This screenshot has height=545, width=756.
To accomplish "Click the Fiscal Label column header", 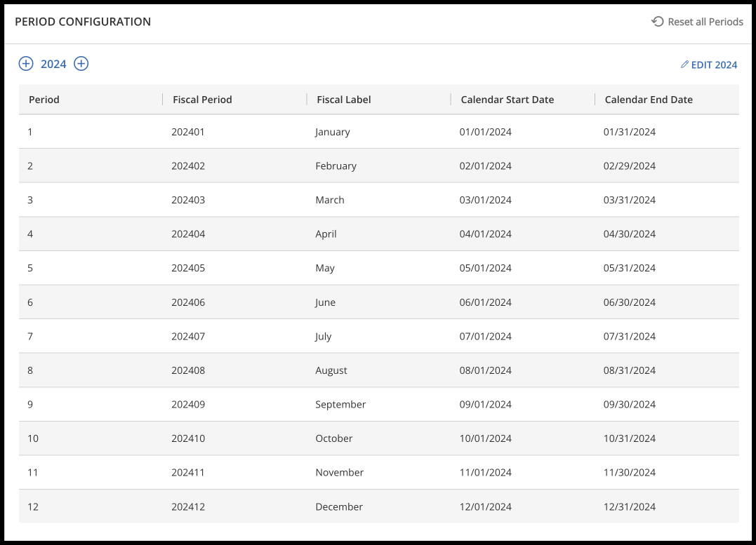I will coord(344,100).
